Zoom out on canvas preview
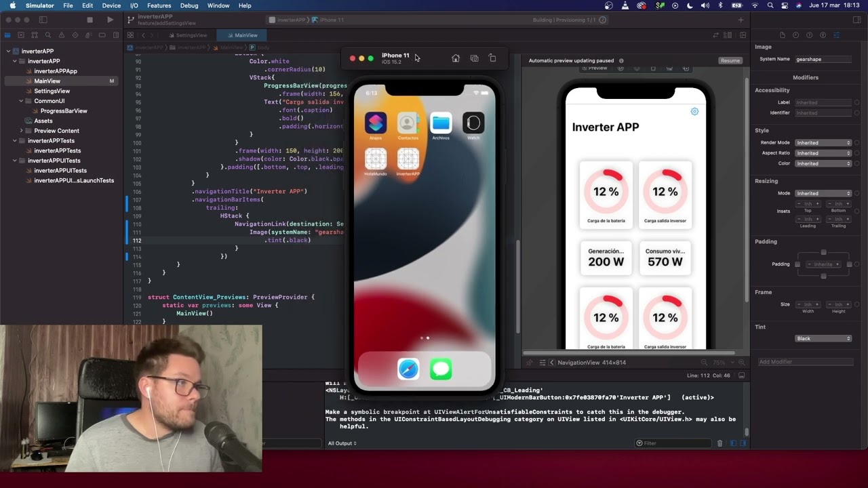The image size is (868, 488). 704,363
